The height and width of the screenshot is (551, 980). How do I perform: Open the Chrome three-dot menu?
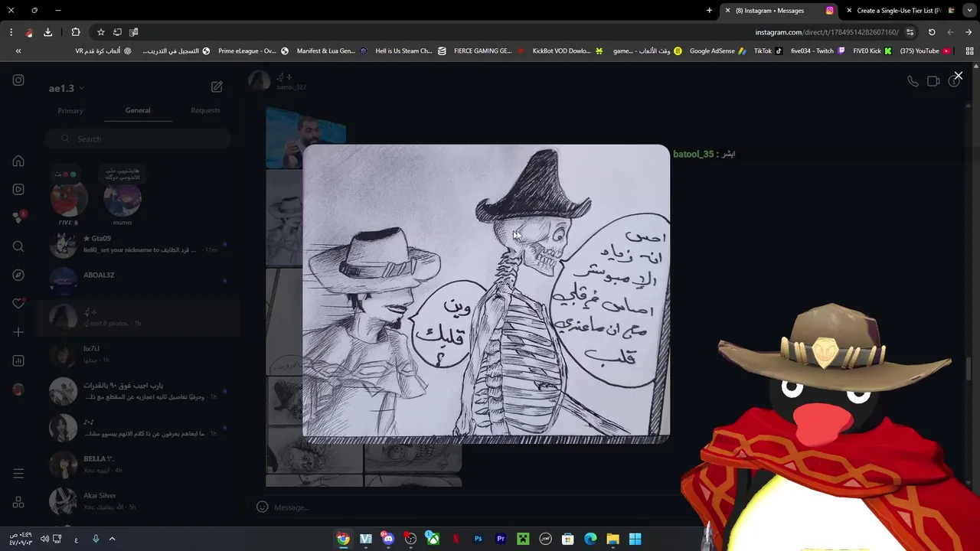(x=11, y=32)
